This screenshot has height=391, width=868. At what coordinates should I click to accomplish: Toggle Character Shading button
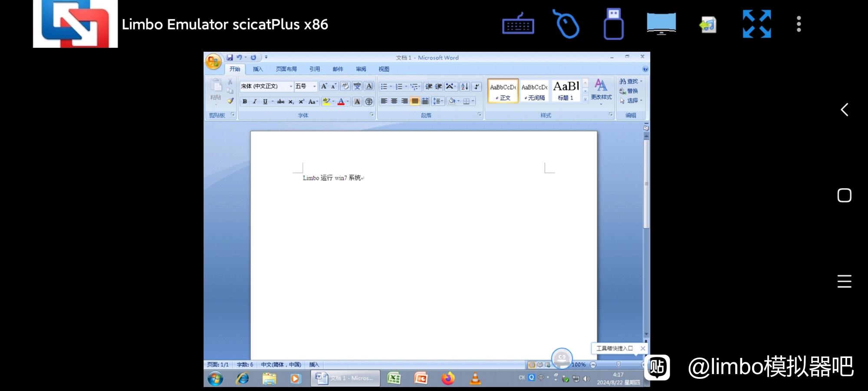pyautogui.click(x=357, y=101)
